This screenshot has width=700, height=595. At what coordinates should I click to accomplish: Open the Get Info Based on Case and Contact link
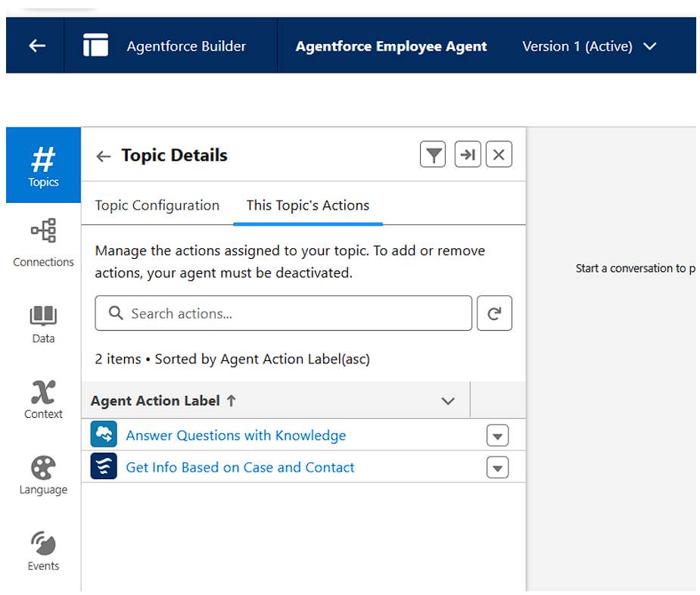pyautogui.click(x=240, y=467)
